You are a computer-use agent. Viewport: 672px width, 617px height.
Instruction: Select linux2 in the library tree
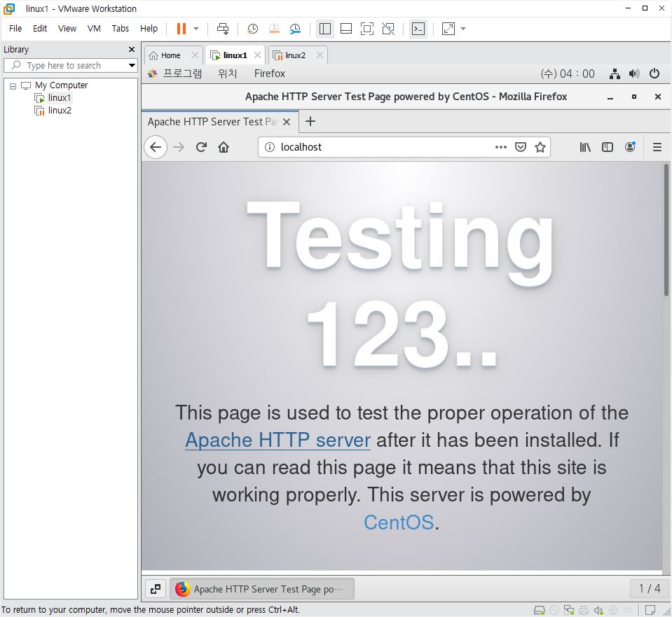click(x=60, y=111)
